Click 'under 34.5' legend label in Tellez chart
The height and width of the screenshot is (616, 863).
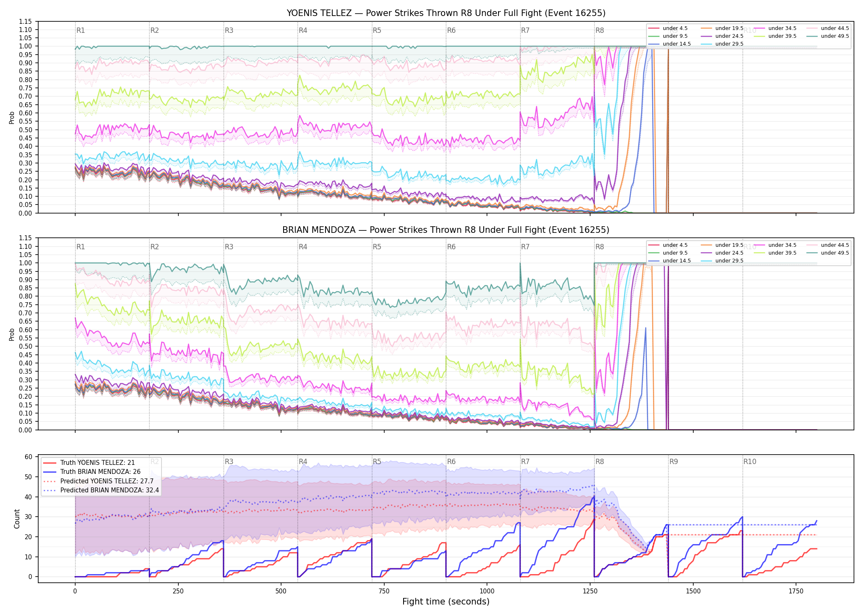click(782, 28)
